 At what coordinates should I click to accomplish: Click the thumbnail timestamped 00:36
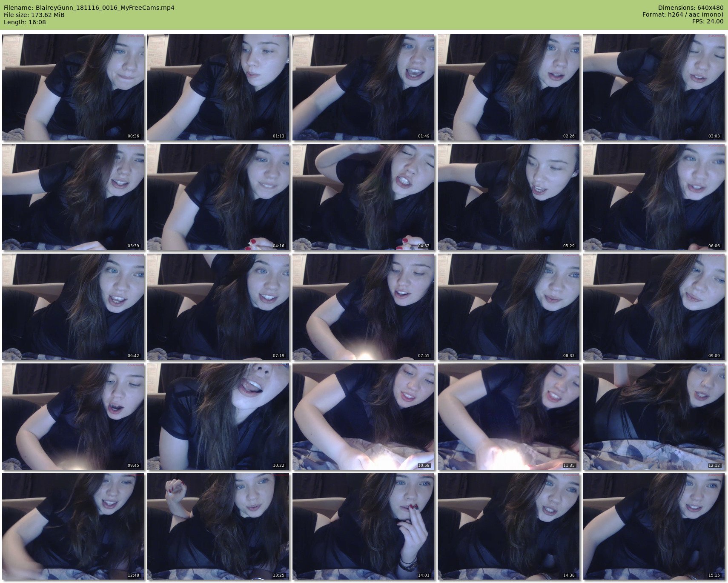pyautogui.click(x=73, y=87)
